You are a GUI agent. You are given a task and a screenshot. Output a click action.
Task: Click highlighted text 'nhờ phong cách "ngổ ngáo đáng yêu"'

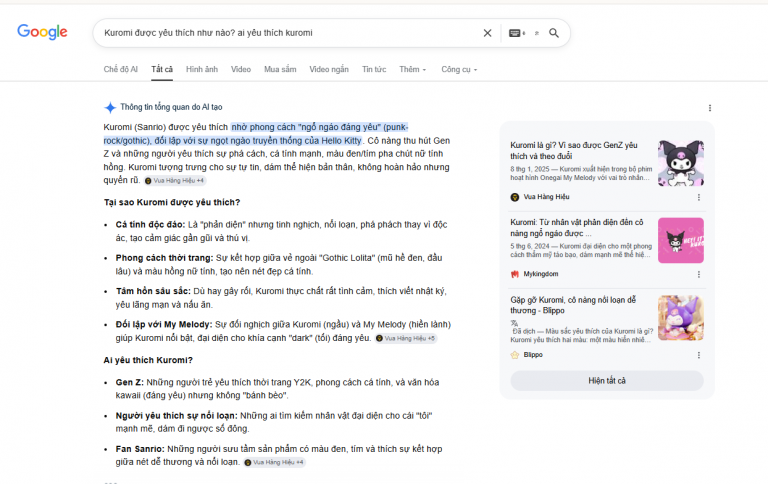(x=306, y=127)
